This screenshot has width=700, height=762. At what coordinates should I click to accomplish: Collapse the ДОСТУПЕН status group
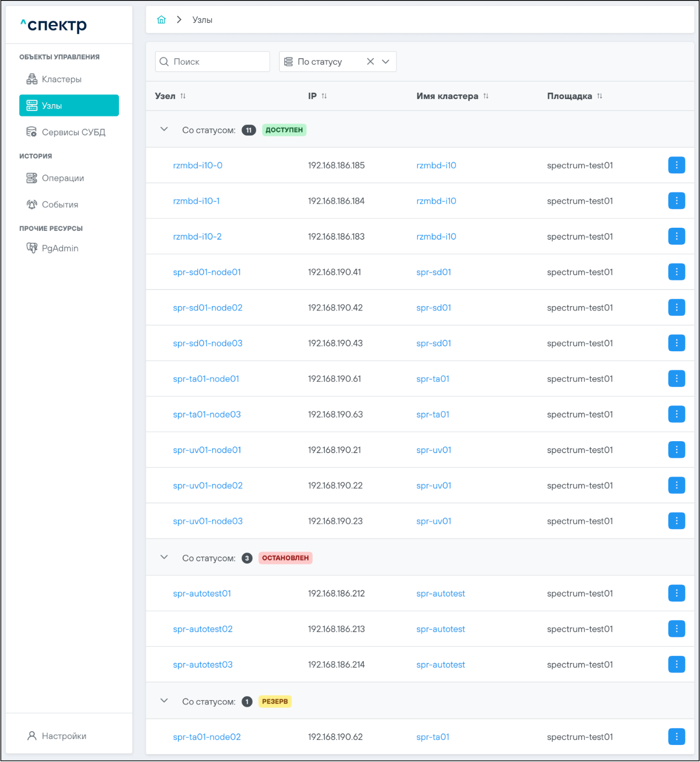pos(164,130)
